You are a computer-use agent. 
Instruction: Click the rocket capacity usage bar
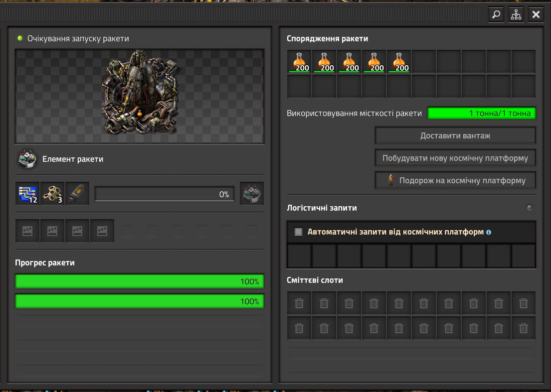[x=482, y=114]
